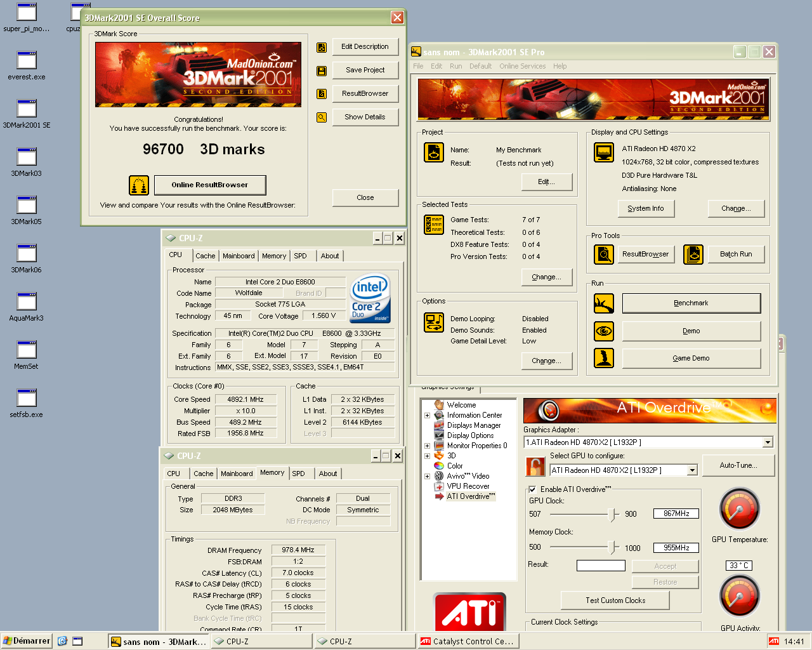Click the Pro Tools ResultBrowser magnifier icon
The width and height of the screenshot is (812, 650).
[604, 255]
